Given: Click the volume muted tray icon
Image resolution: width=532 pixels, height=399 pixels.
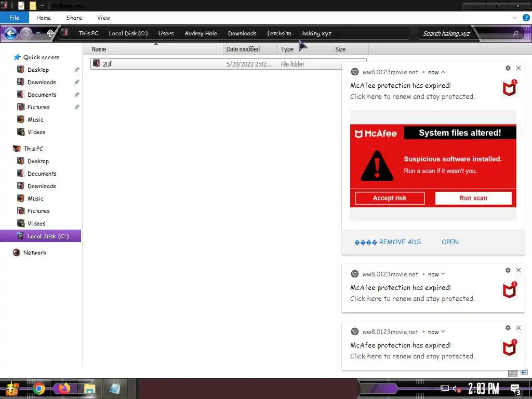Looking at the screenshot, I should (x=457, y=389).
